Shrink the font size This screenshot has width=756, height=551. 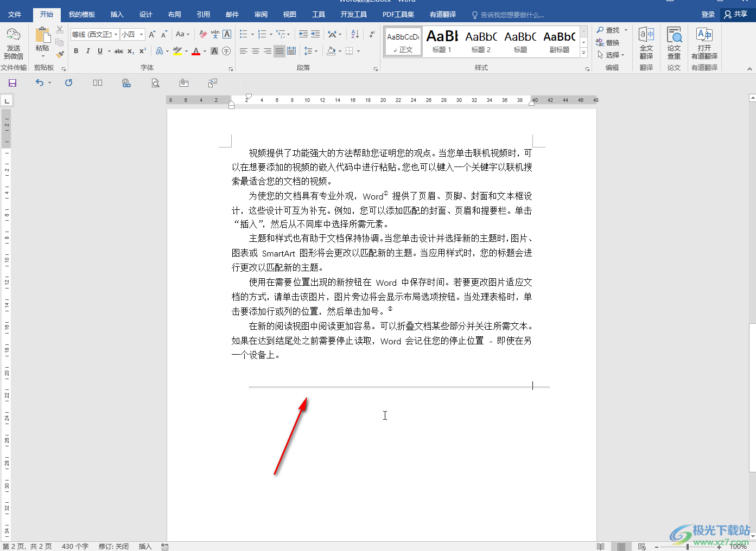tap(163, 34)
